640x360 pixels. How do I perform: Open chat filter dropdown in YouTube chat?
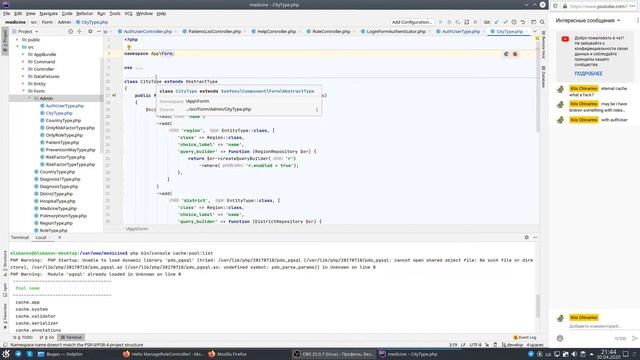[588, 20]
